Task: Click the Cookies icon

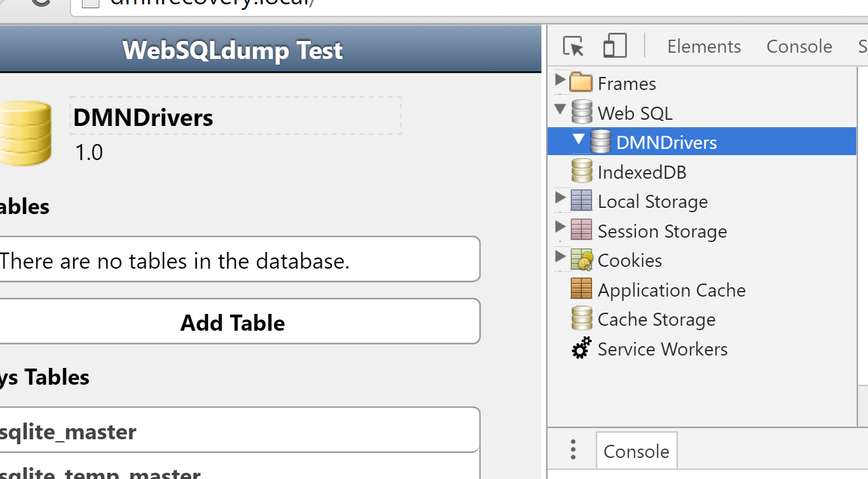Action: [x=581, y=259]
